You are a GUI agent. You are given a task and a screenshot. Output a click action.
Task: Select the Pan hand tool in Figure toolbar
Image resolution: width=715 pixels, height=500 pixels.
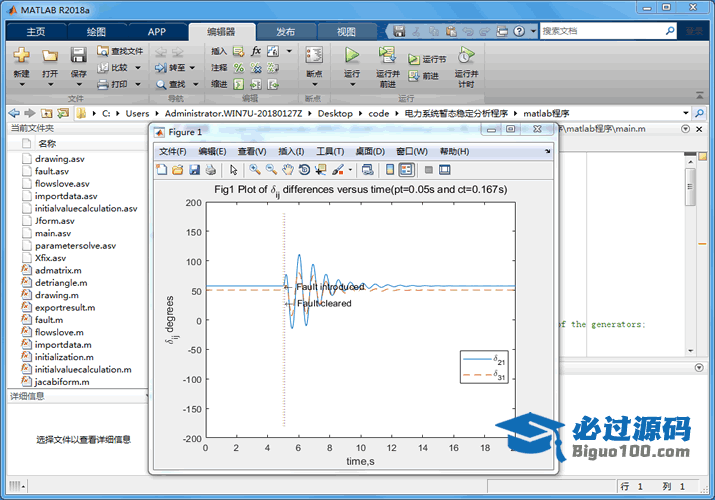point(286,170)
